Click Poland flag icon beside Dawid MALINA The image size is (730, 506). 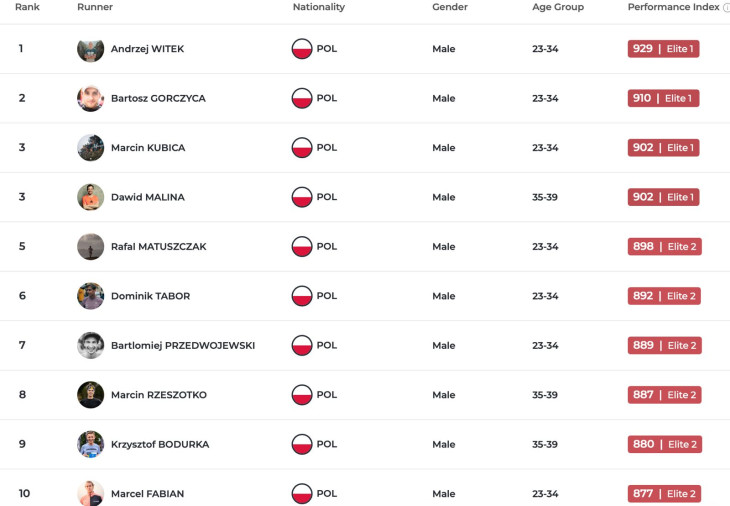click(x=302, y=197)
